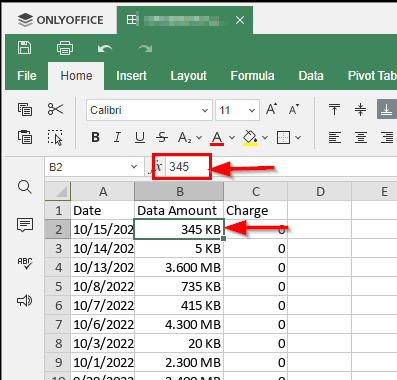Align text to top

coord(334,109)
